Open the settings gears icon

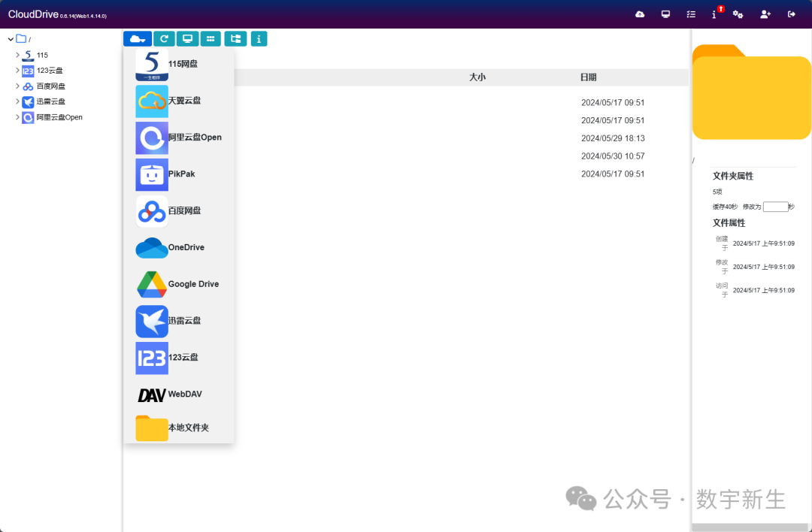pos(738,14)
